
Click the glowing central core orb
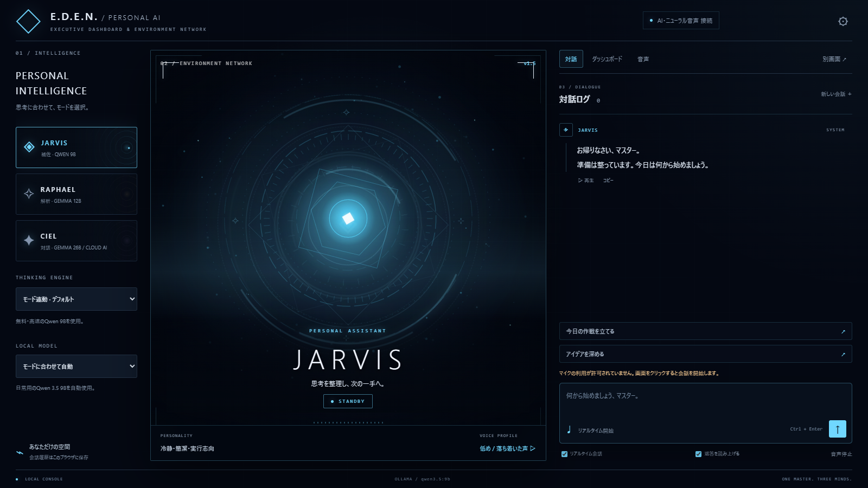[x=348, y=219]
